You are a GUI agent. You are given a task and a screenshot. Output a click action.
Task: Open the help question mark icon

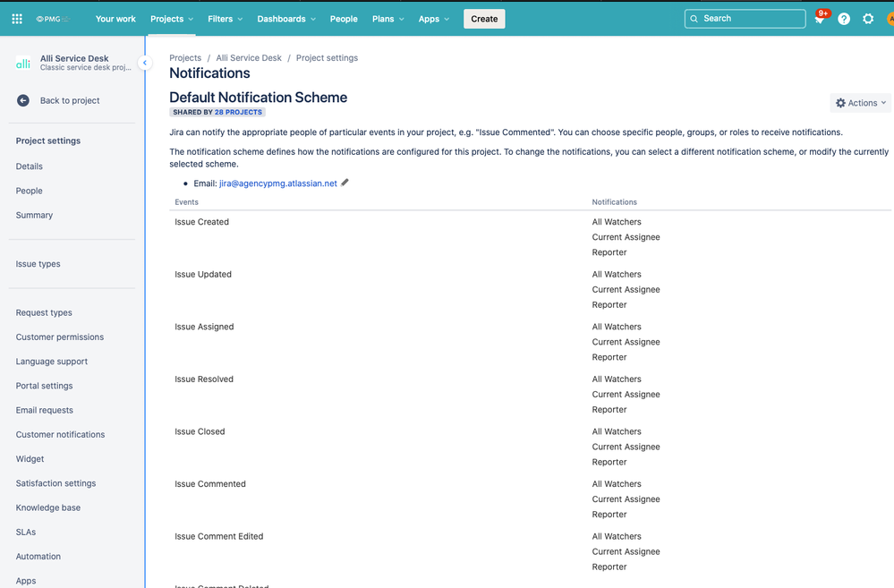tap(844, 19)
